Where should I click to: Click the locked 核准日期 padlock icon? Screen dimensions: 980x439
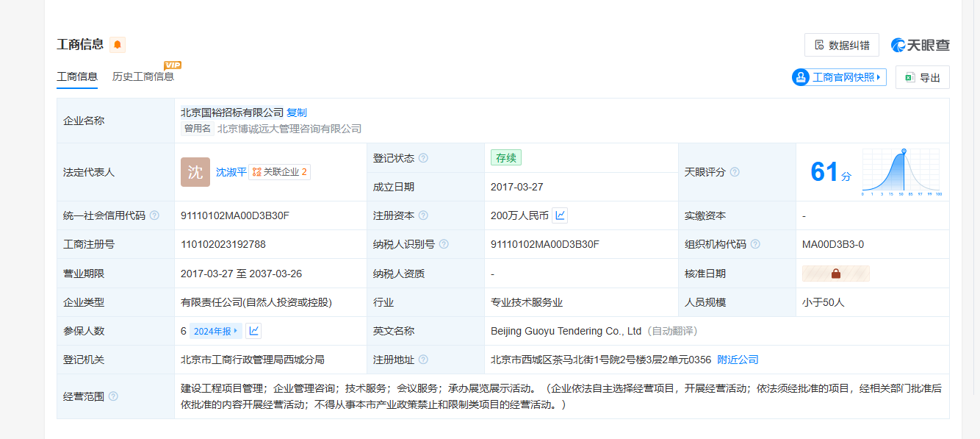coord(835,274)
